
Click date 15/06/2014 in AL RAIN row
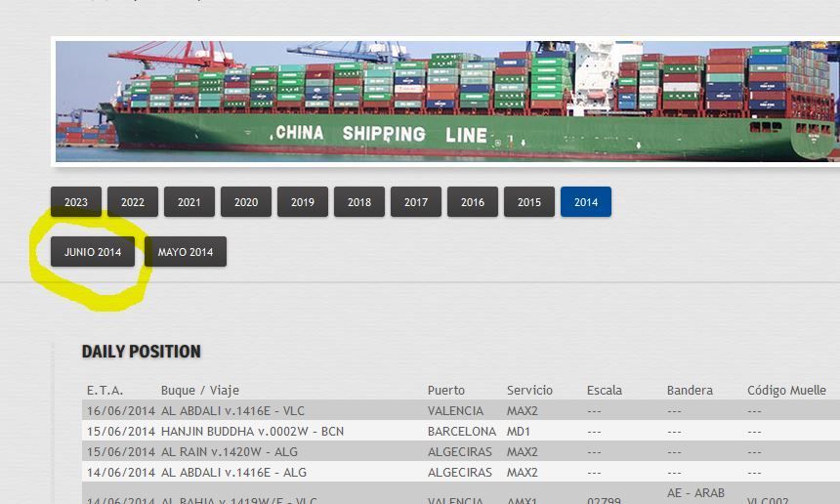click(120, 451)
